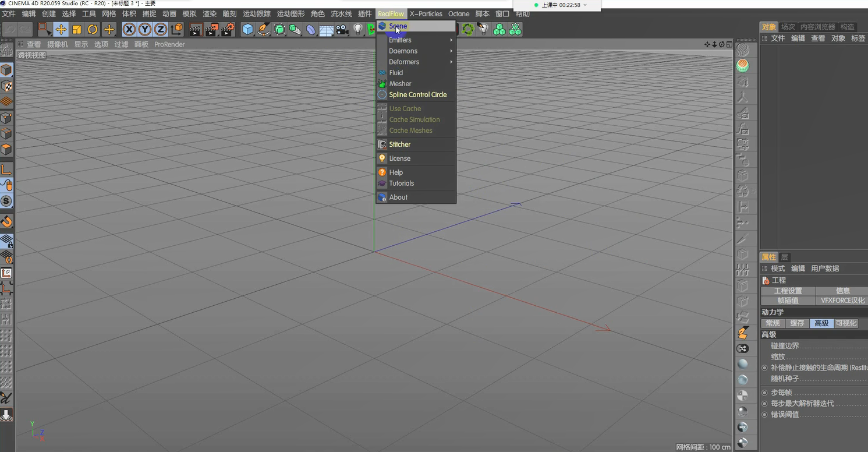Toggle 步每帧 animation dot
Screen dimensions: 868x452
coord(765,393)
